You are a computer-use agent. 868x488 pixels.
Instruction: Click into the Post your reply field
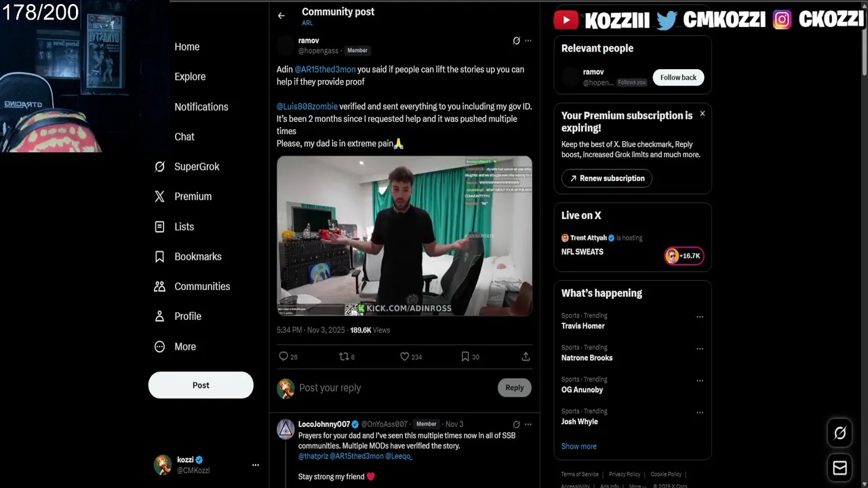(x=393, y=388)
